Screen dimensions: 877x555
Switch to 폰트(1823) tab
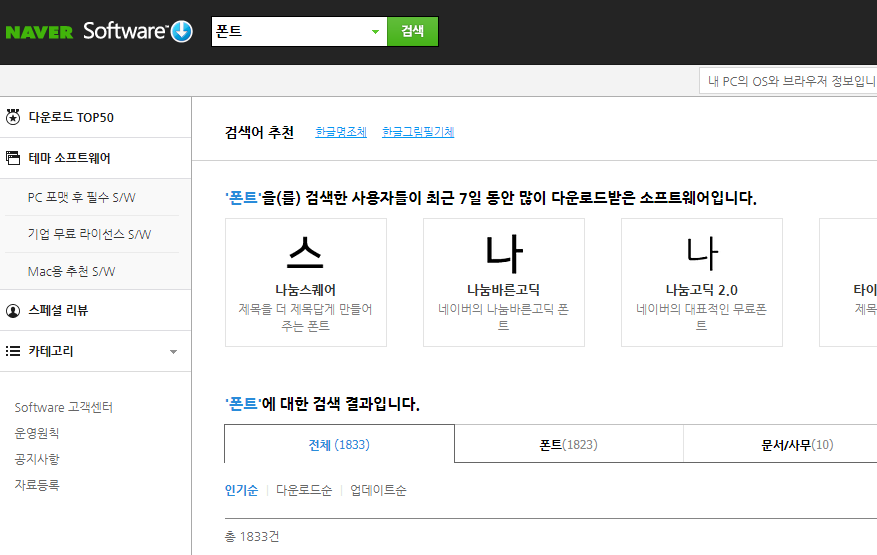[568, 445]
